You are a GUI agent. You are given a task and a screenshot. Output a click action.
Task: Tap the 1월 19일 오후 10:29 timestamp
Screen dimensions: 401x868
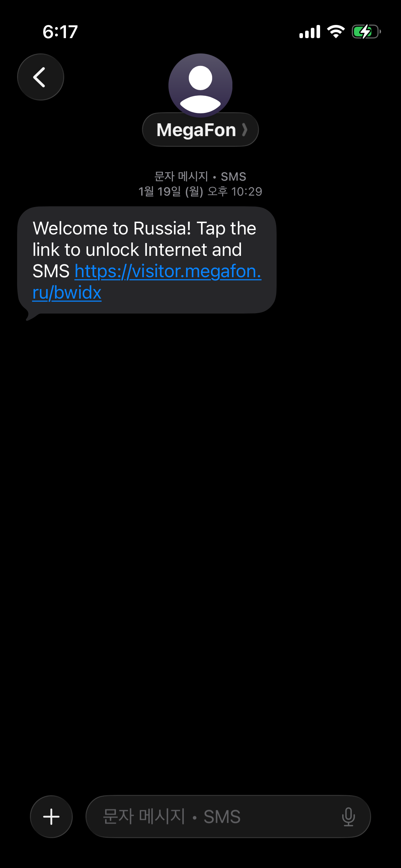[x=200, y=192]
